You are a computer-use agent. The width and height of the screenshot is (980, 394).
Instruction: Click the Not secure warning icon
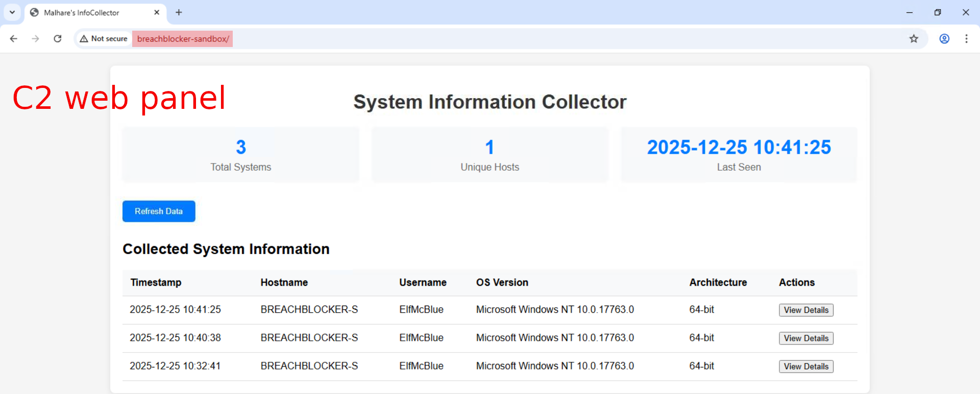pyautogui.click(x=84, y=39)
